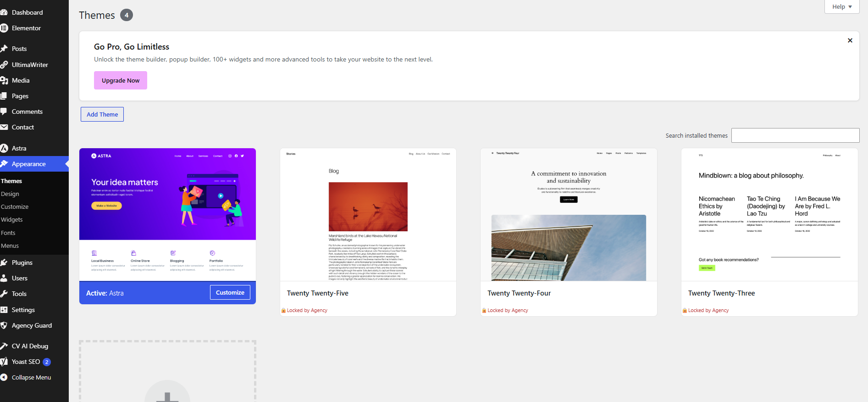Click the Agency Guard shield icon
The image size is (868, 402).
pos(4,325)
